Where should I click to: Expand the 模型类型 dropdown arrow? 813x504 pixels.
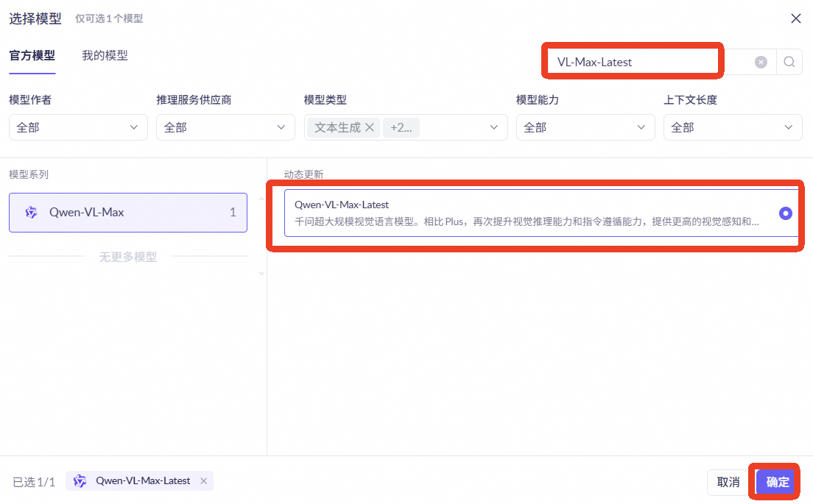(x=493, y=127)
